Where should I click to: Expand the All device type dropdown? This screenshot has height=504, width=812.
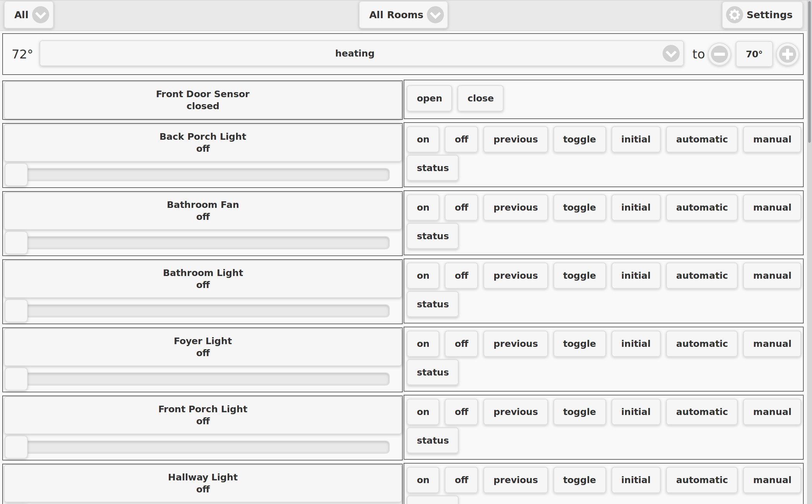click(x=29, y=15)
